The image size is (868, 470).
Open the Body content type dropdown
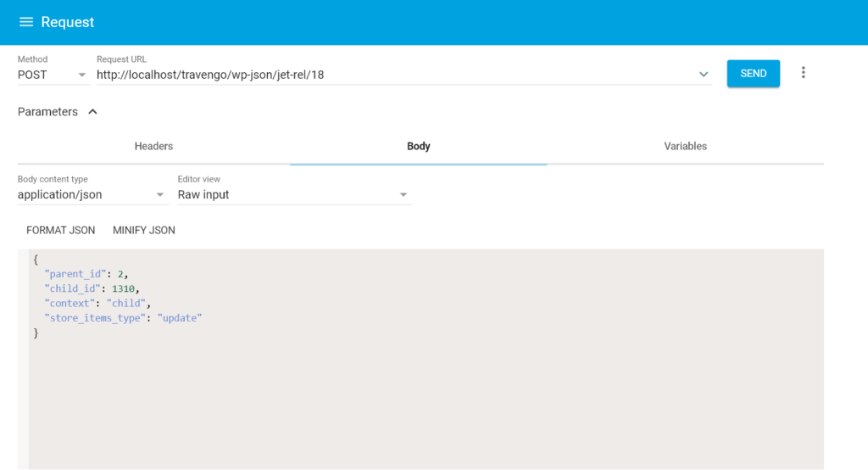[x=92, y=194]
